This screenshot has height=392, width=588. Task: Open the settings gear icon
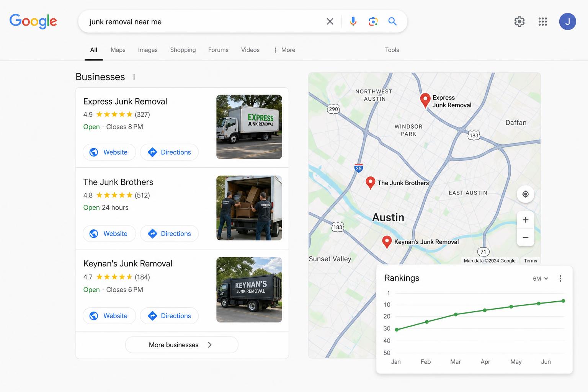coord(519,21)
